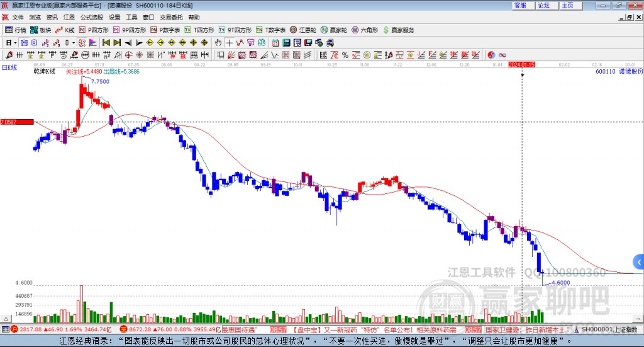Open the P四方形 tool
The image size is (644, 347).
[x=94, y=30]
